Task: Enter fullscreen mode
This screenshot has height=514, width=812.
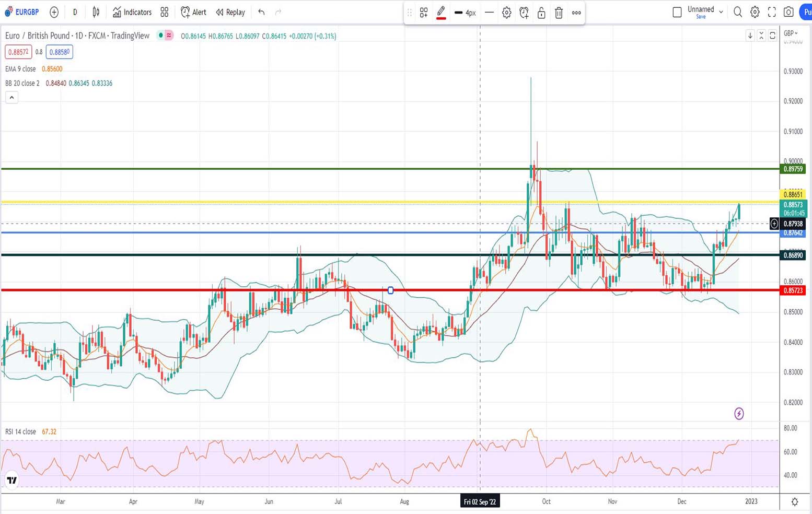Action: coord(772,12)
